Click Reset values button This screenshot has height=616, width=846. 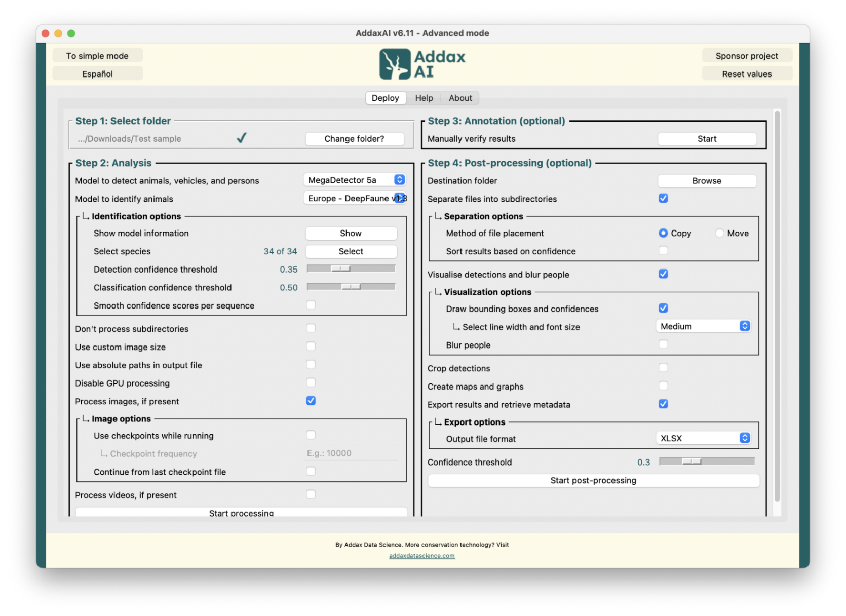click(x=746, y=74)
